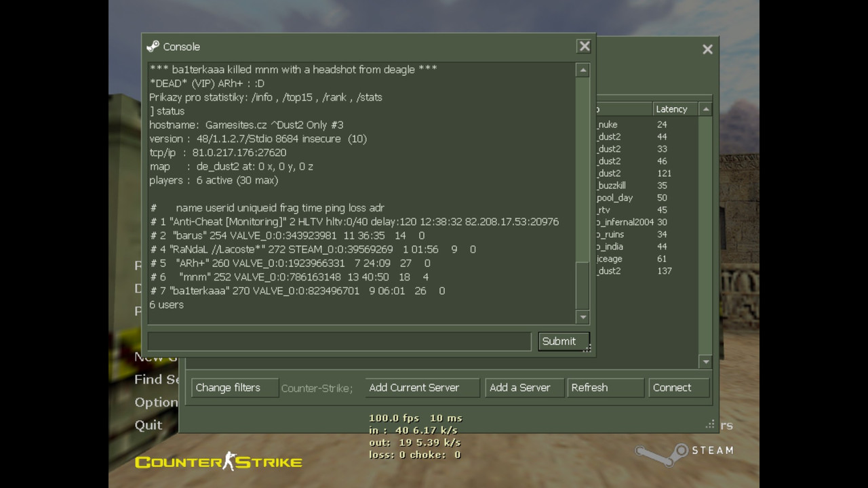The width and height of the screenshot is (868, 488).
Task: Click the Counter-Strike filter status text
Action: coord(317,388)
